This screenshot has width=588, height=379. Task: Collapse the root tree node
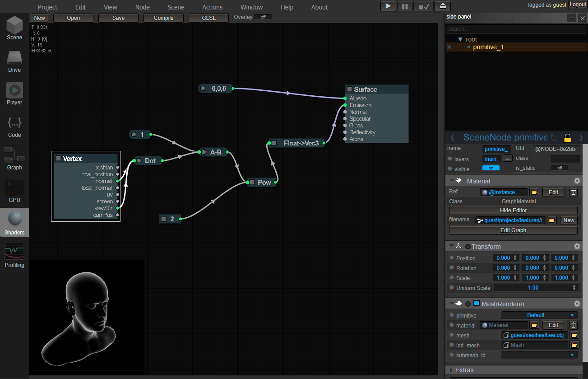click(x=460, y=39)
